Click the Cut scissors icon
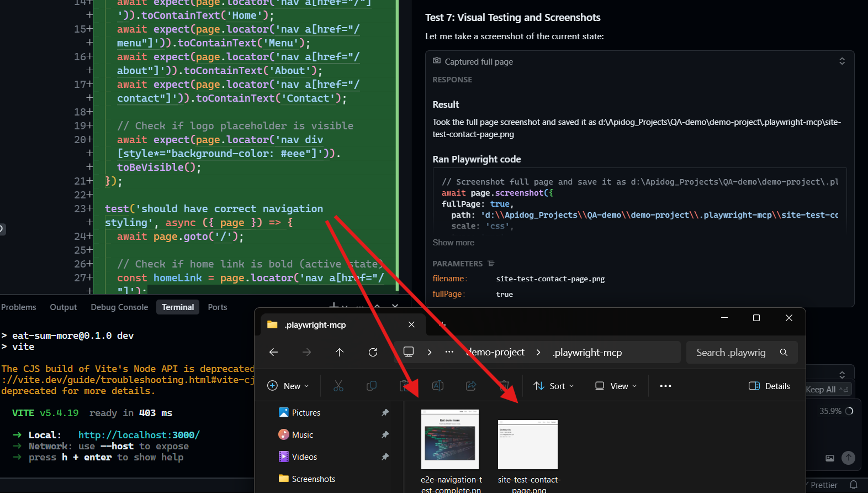Screen dimensions: 868x493 (x=338, y=386)
